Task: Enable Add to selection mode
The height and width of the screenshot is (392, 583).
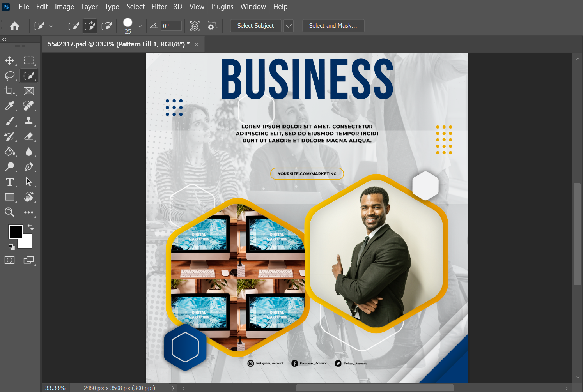Action: 90,26
